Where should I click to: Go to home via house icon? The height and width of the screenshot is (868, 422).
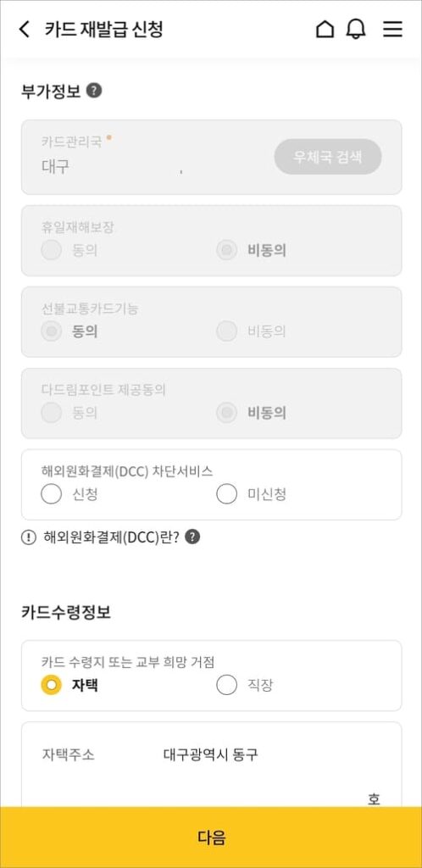pos(325,30)
